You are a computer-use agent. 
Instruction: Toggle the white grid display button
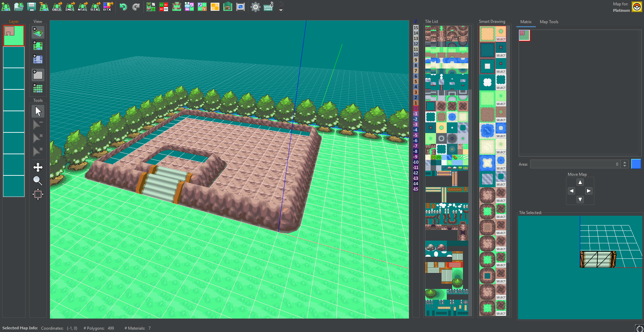38,75
